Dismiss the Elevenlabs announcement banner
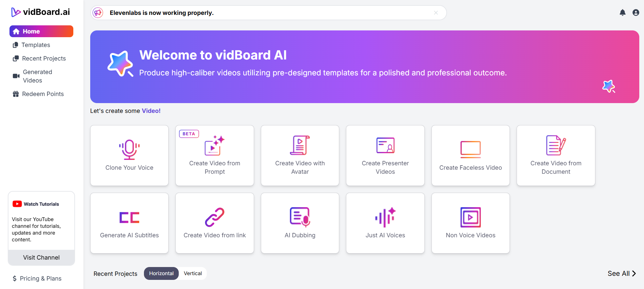Screen dimensions: 644x289 tap(436, 13)
